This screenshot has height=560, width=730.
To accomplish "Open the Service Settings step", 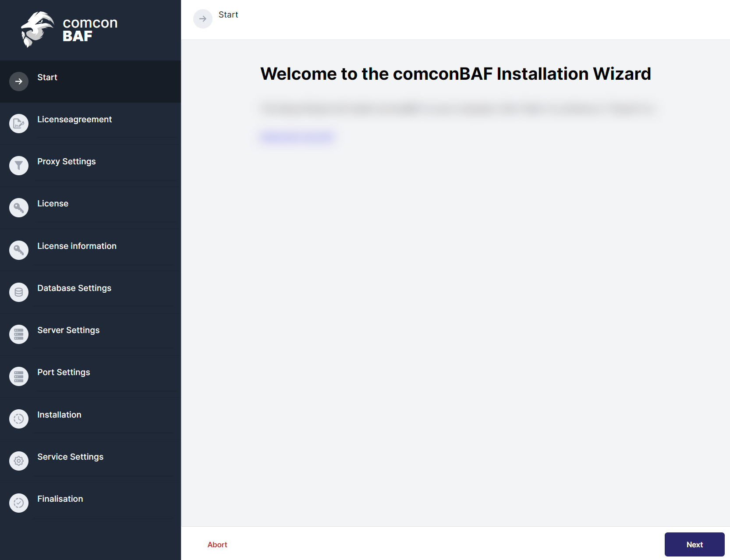I will point(71,457).
